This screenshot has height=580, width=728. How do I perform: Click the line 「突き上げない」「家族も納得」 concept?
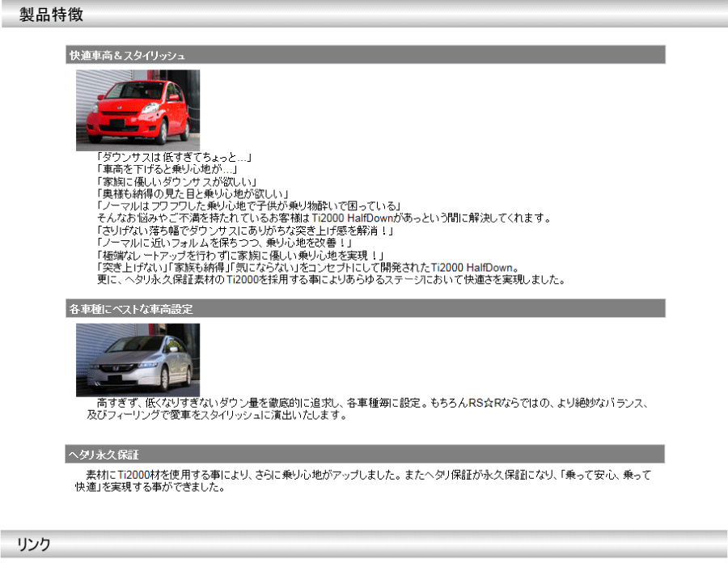pyautogui.click(x=308, y=268)
